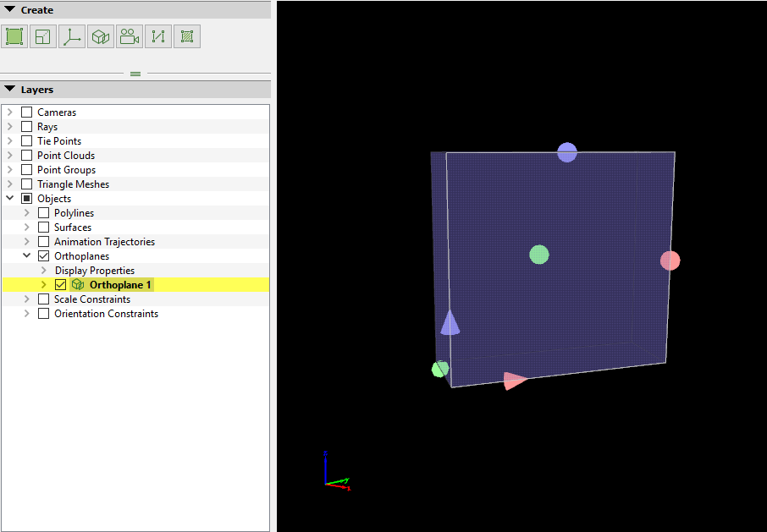Expand the Triangle Meshes tree node

pos(10,184)
